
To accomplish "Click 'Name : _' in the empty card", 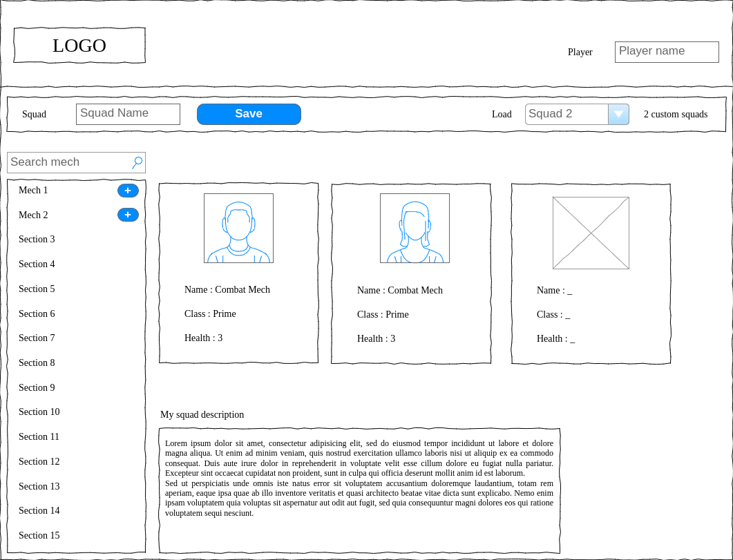I will (x=555, y=290).
